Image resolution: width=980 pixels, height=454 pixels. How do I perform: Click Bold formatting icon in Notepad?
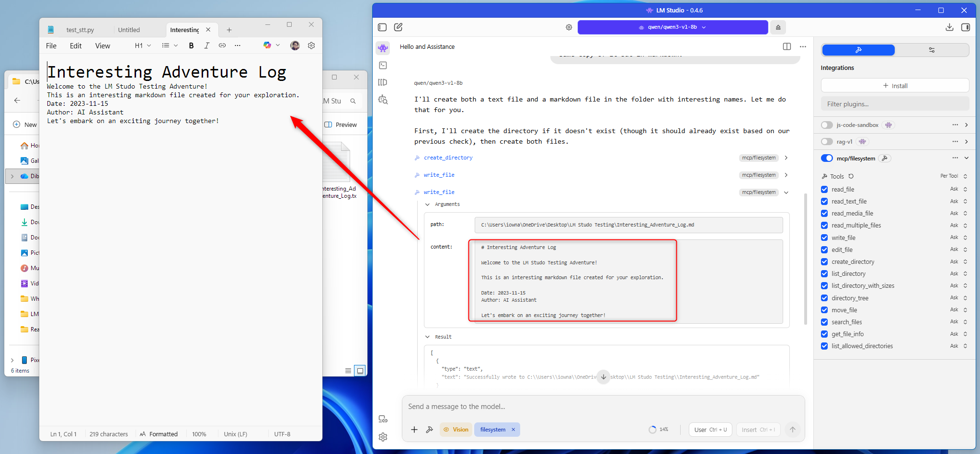click(x=191, y=45)
